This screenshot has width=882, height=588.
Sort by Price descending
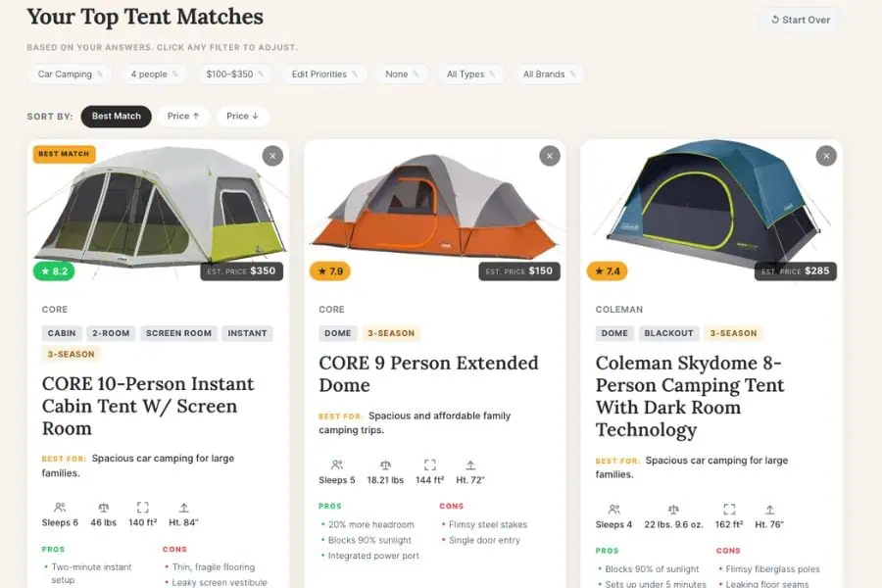[242, 117]
